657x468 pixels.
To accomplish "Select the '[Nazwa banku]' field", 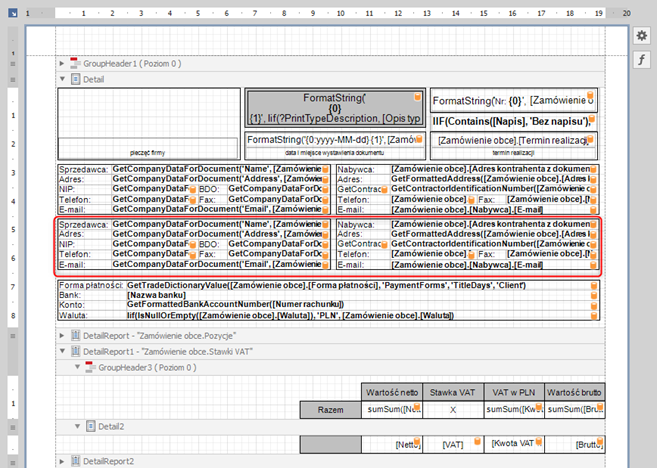I will [155, 296].
